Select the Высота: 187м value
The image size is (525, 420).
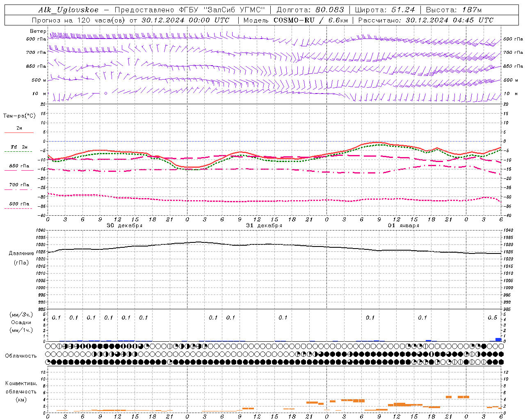454,10
